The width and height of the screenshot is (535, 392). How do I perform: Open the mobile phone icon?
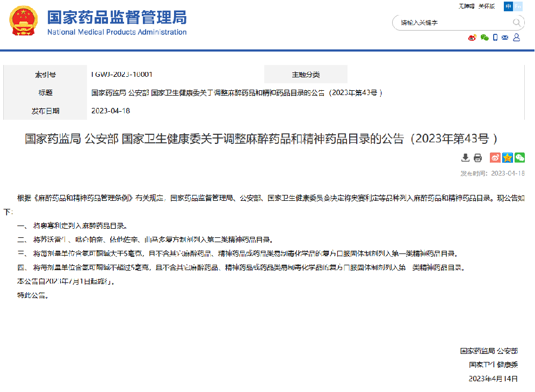pos(495,38)
